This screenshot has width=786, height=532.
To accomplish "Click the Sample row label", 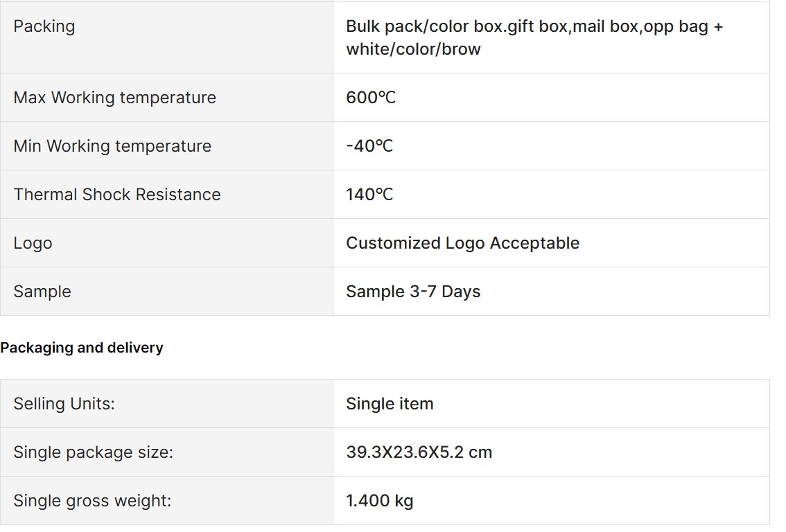I will [42, 292].
